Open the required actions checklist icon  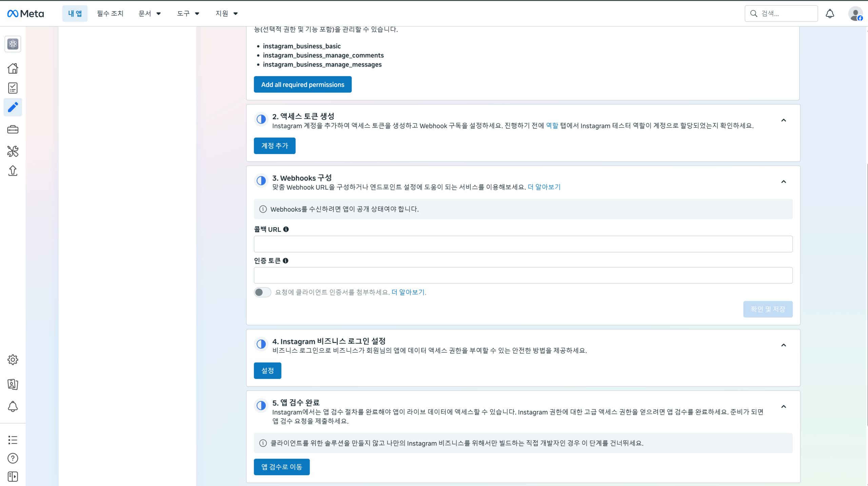13,88
